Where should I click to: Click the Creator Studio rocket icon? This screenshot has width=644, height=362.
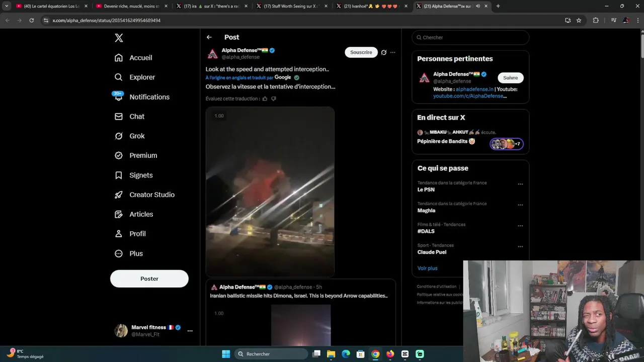[x=119, y=195]
